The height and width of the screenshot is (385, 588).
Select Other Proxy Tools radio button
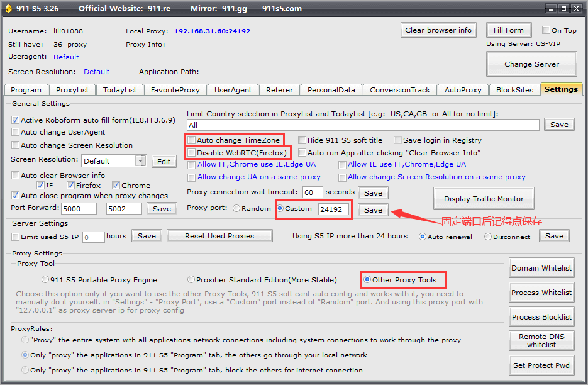(367, 280)
